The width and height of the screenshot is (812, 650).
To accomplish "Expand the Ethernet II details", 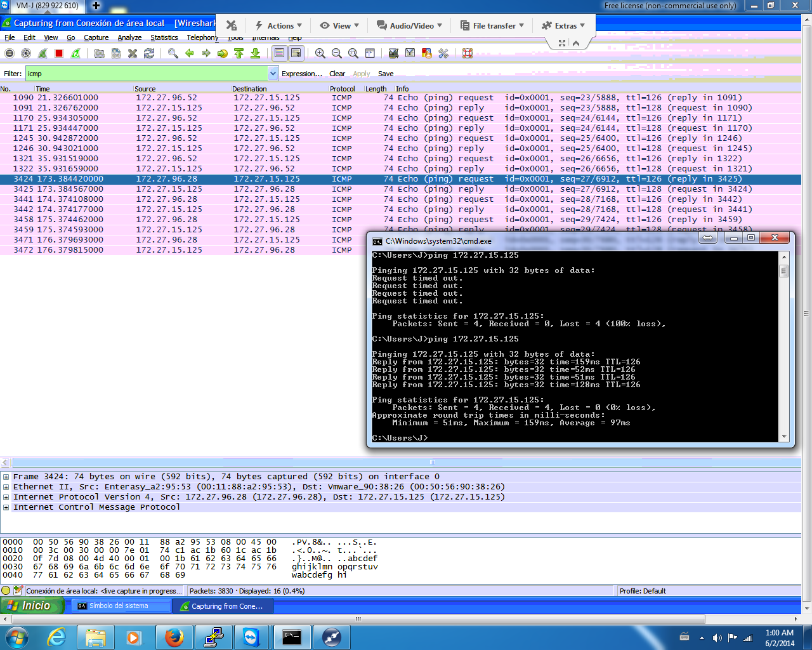I will coord(6,487).
